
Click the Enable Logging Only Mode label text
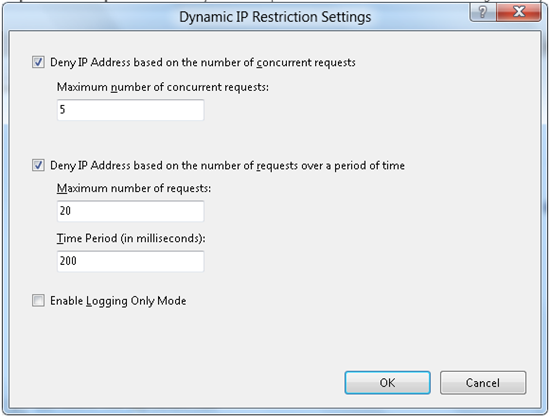118,301
